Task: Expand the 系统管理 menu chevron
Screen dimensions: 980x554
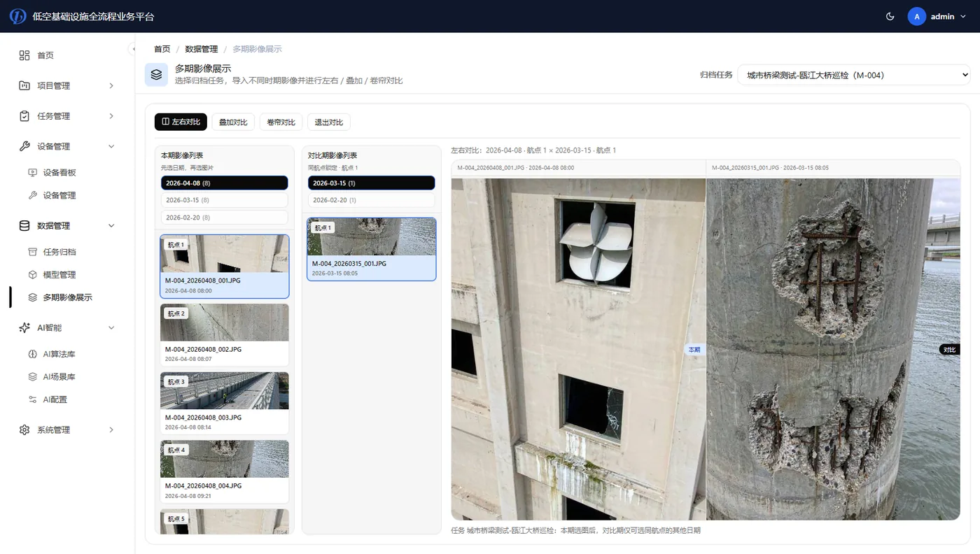Action: pyautogui.click(x=111, y=429)
